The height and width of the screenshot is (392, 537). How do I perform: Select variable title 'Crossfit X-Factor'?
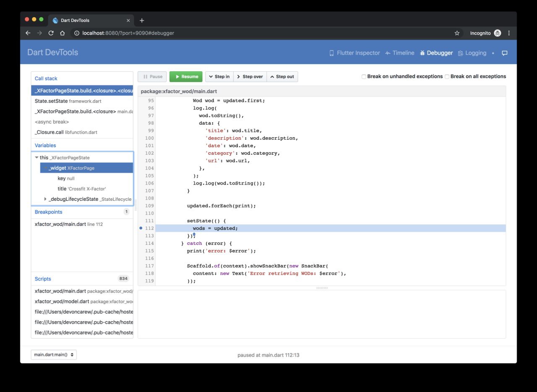(x=82, y=189)
